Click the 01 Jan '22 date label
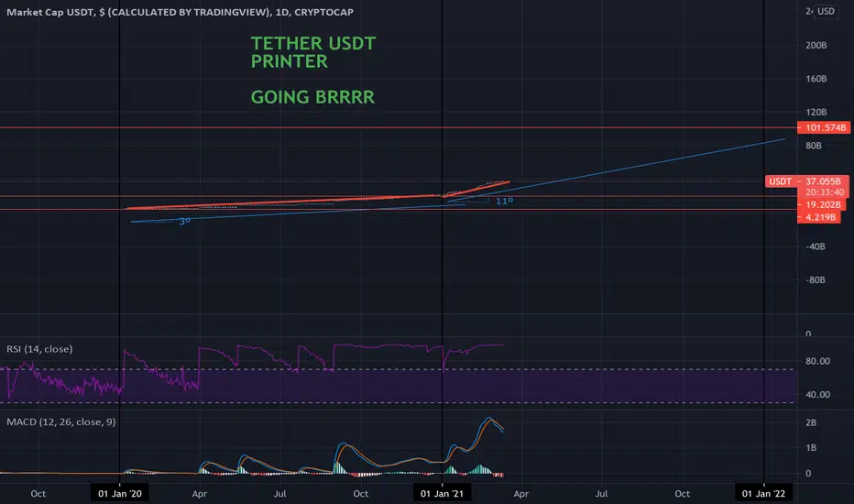This screenshot has height=504, width=854. point(763,494)
